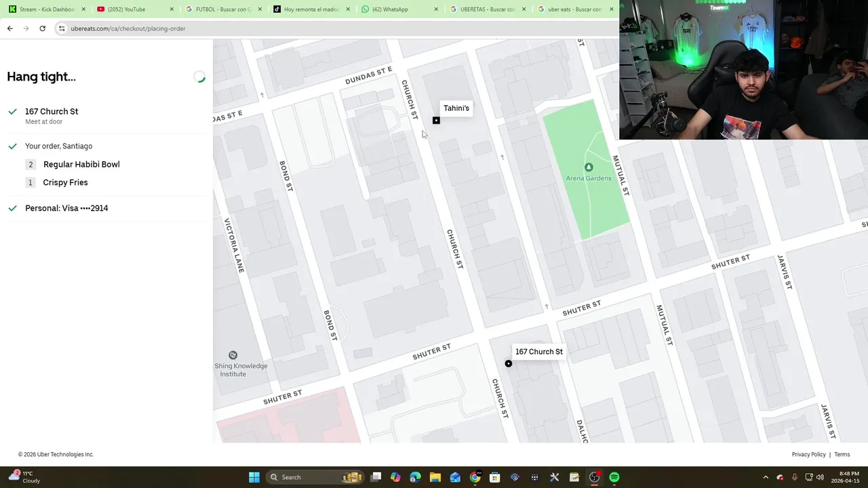
Task: Switch to OBS Studio in taskbar
Action: (x=594, y=477)
